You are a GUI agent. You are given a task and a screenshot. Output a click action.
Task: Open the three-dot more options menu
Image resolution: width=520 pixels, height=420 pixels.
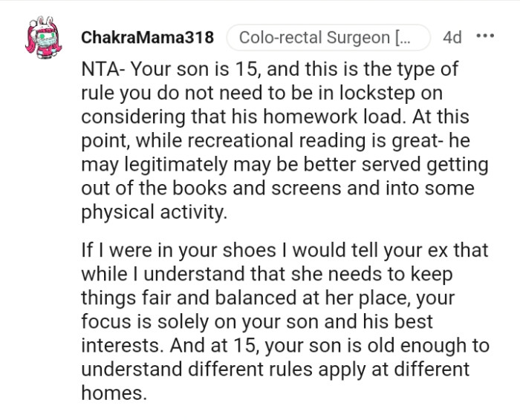pos(484,36)
